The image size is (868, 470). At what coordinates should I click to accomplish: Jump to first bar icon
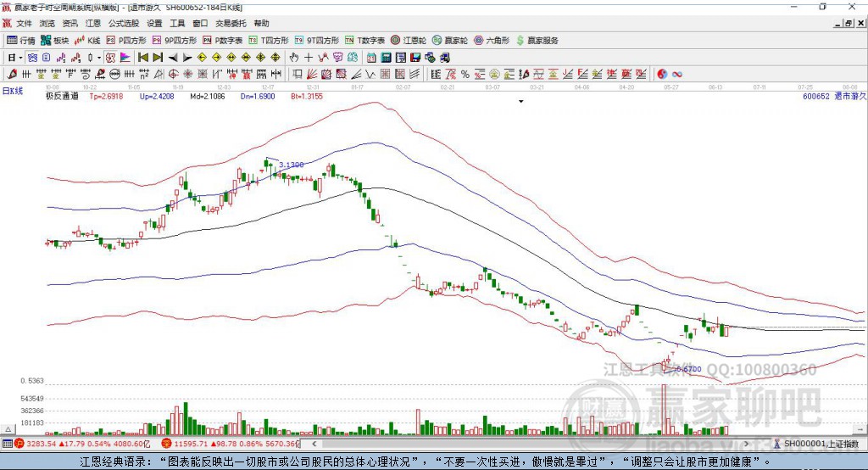(143, 58)
